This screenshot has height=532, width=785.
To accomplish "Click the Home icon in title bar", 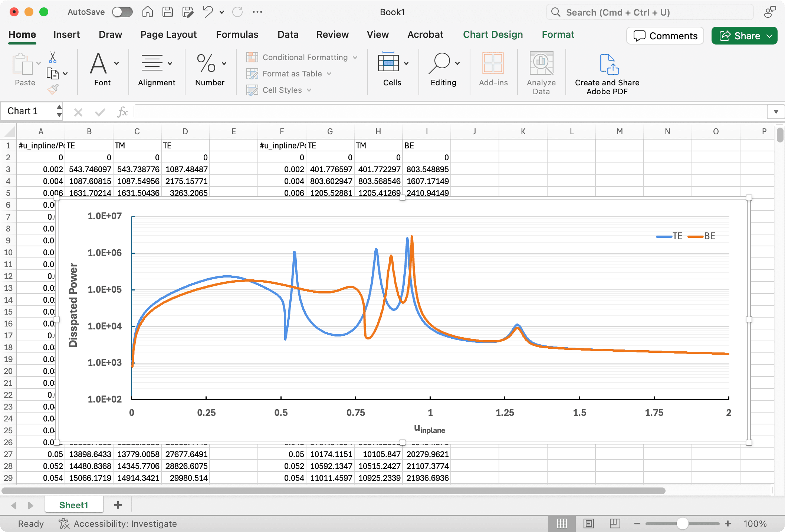I will click(148, 12).
